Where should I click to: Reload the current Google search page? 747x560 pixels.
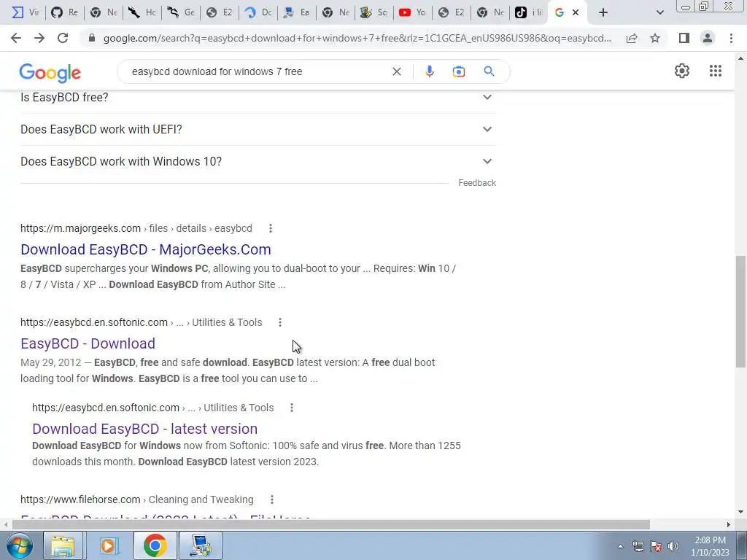pos(63,38)
